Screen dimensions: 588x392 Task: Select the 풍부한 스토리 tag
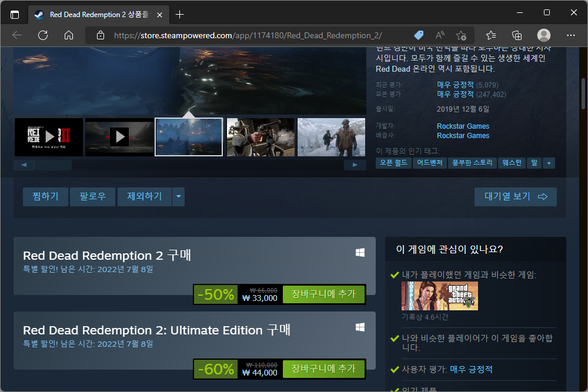click(472, 163)
